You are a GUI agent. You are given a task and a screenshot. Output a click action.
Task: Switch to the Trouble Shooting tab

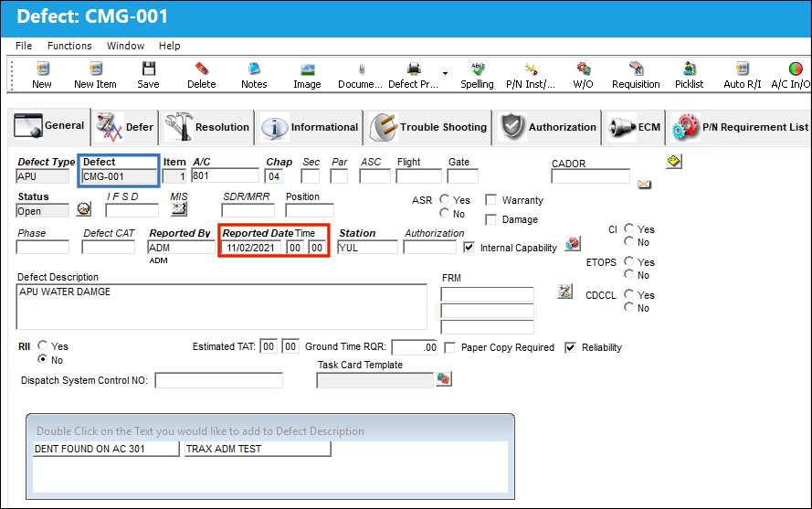[428, 128]
